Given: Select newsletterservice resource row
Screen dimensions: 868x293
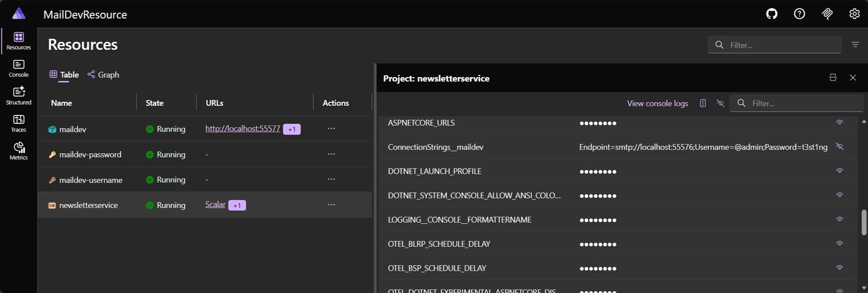Looking at the screenshot, I should (205, 205).
